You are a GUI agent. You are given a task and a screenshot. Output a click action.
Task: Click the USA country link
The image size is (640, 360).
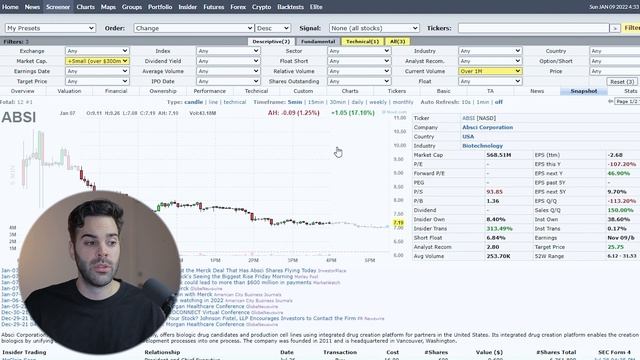tap(468, 137)
